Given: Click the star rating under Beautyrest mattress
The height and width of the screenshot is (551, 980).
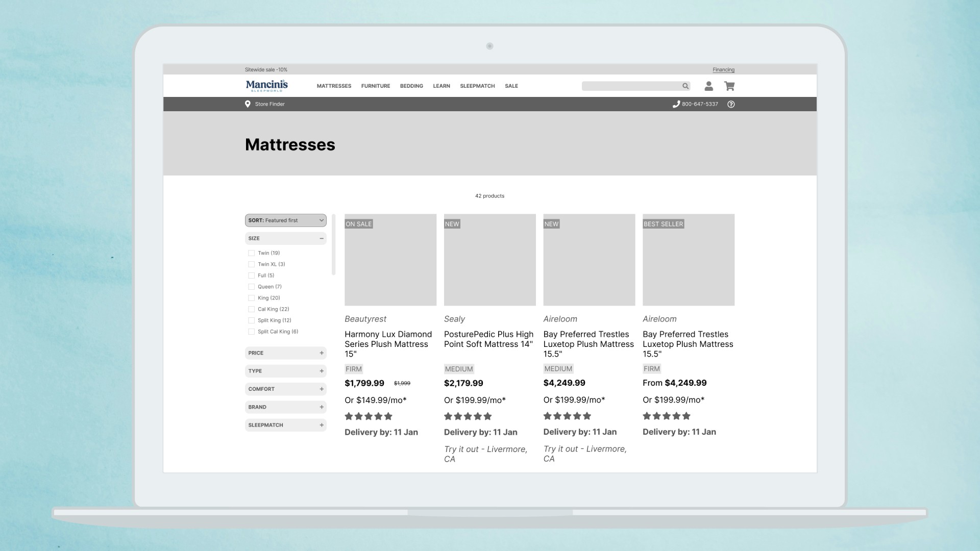Looking at the screenshot, I should click(x=368, y=416).
